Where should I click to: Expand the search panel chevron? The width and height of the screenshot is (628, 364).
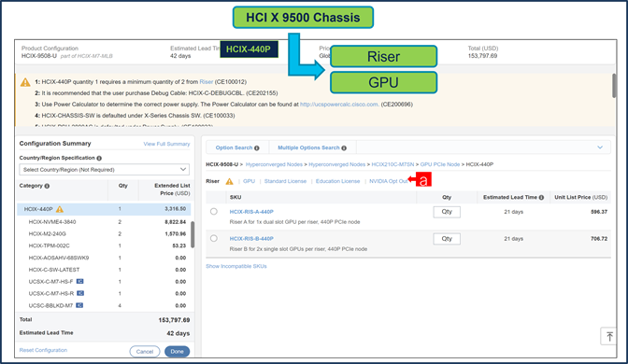pos(600,147)
